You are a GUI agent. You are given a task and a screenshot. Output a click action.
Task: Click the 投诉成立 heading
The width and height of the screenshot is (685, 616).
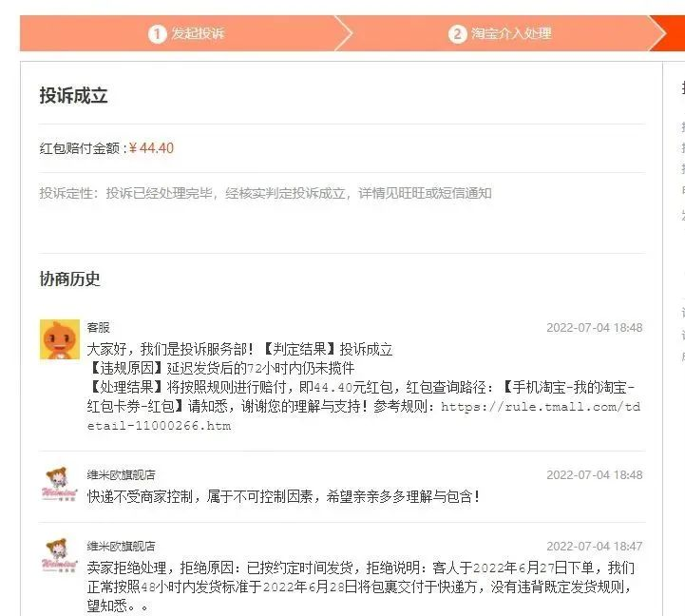pyautogui.click(x=73, y=95)
